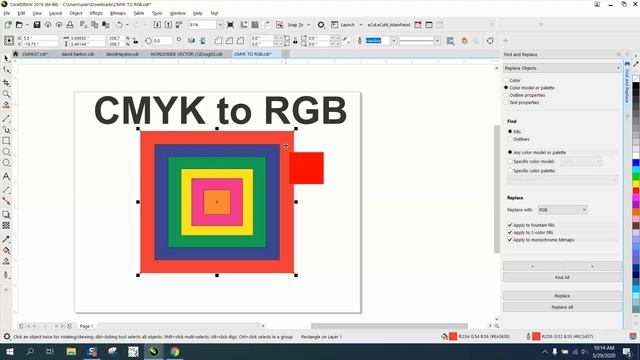
Task: Select the Drop Shadow tool
Action: (6, 214)
